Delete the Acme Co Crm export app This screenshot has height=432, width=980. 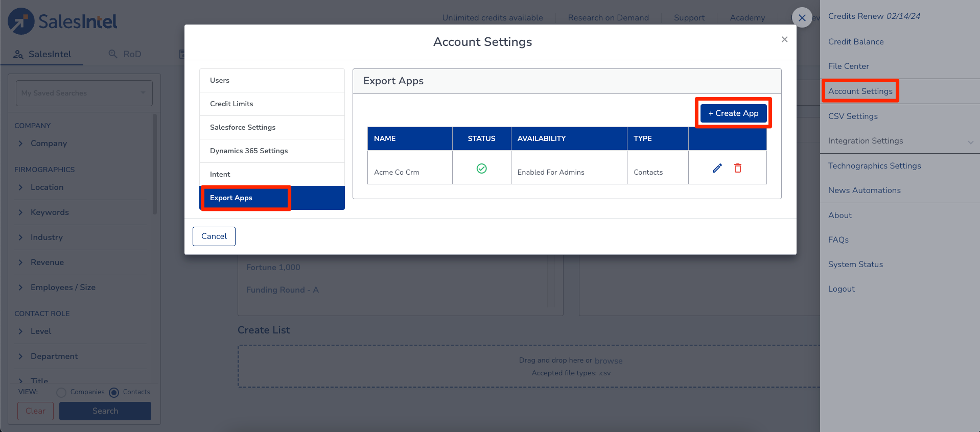pyautogui.click(x=738, y=168)
